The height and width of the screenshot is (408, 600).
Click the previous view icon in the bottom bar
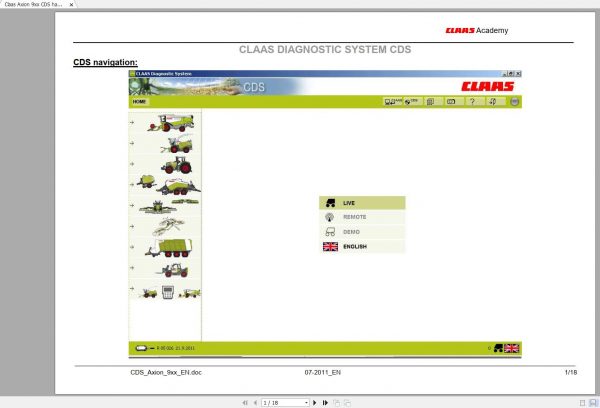(x=336, y=403)
